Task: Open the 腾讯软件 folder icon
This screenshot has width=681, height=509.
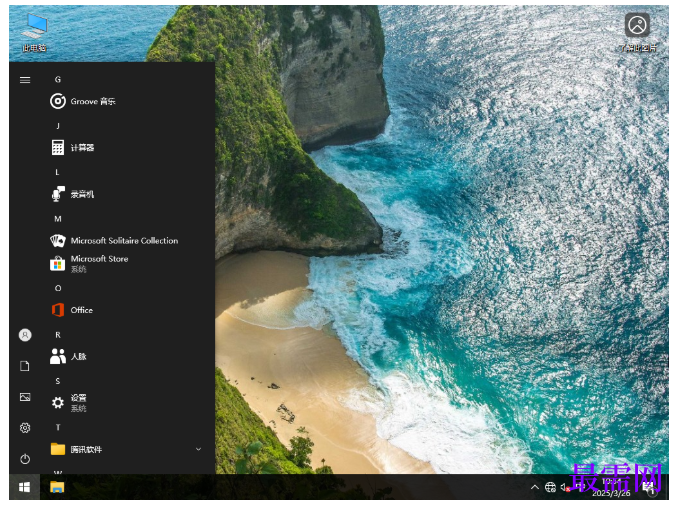Action: [x=58, y=449]
